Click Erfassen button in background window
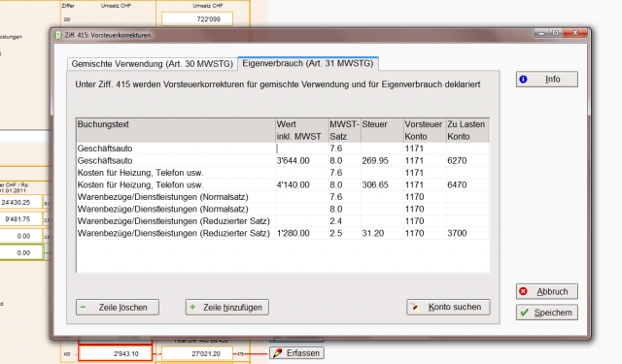The image size is (622, 364). point(296,353)
